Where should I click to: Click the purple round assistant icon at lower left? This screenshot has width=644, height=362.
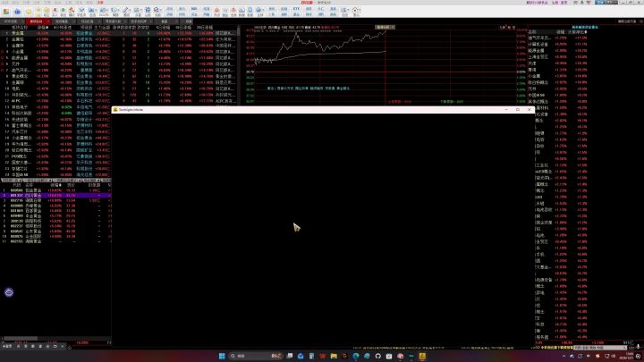pos(9,292)
